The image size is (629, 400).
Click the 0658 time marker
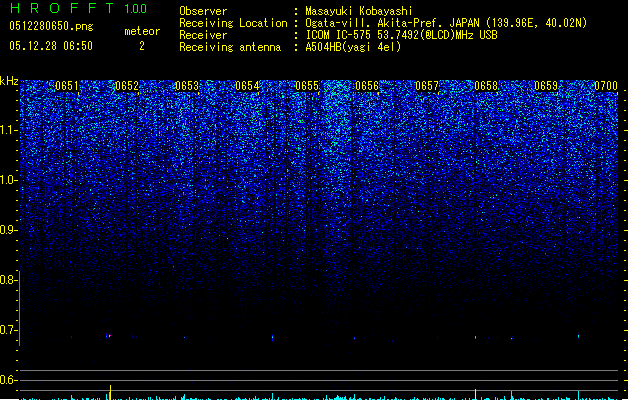[486, 86]
